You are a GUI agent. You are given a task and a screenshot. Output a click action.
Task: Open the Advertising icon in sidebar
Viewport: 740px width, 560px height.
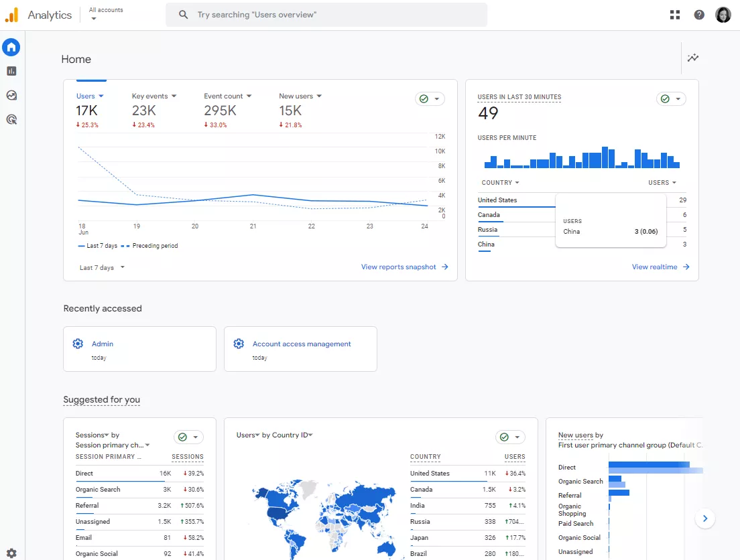click(12, 119)
